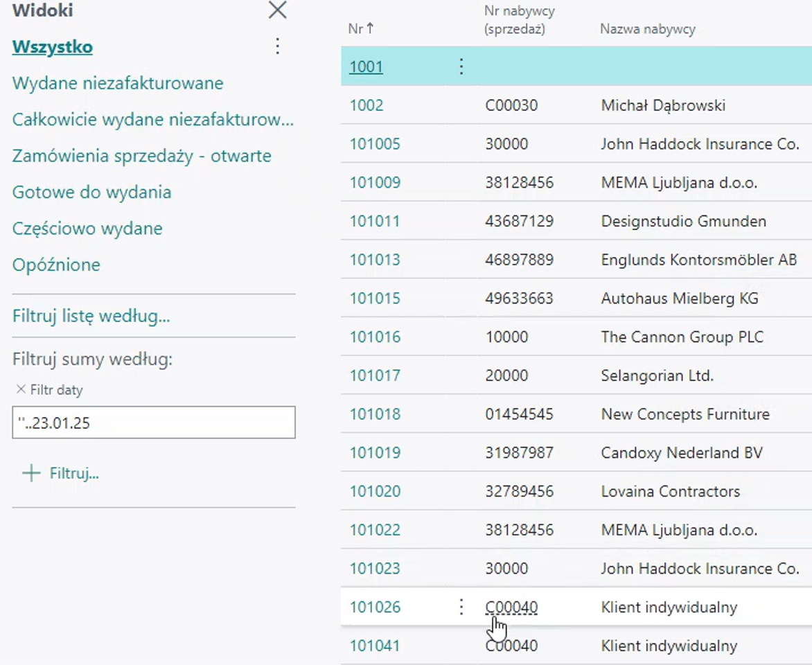Click customer number C00040 in row 101026

click(x=511, y=607)
